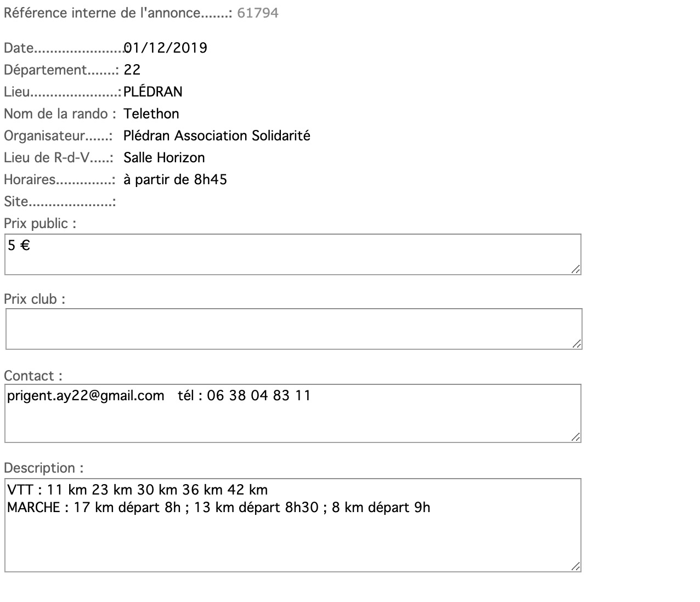The image size is (700, 602).
Task: Select the Département field value 22
Action: [x=132, y=70]
